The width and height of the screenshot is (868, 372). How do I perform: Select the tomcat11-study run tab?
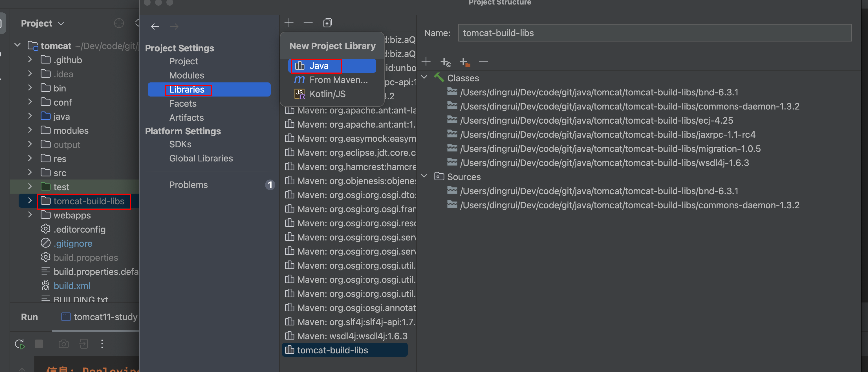click(x=99, y=317)
